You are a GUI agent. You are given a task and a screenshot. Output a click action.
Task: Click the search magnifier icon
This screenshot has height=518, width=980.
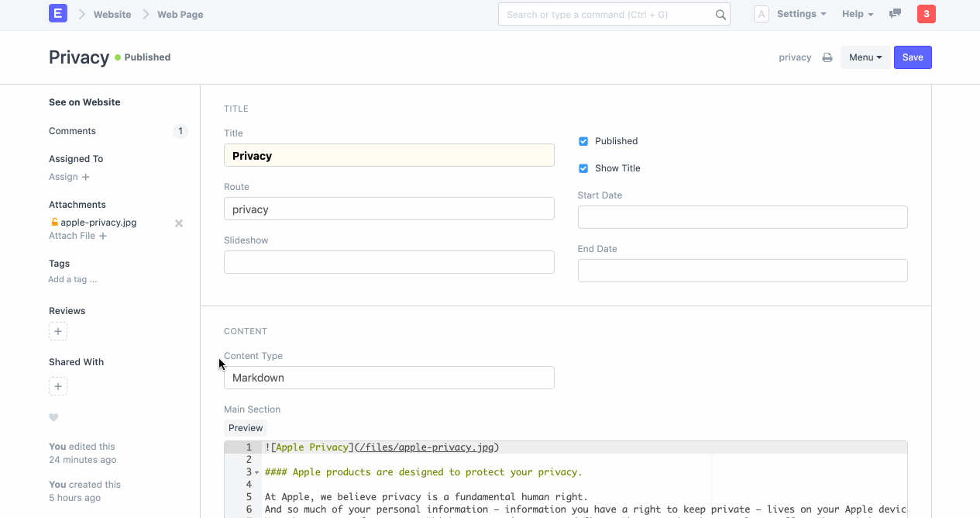pyautogui.click(x=720, y=14)
